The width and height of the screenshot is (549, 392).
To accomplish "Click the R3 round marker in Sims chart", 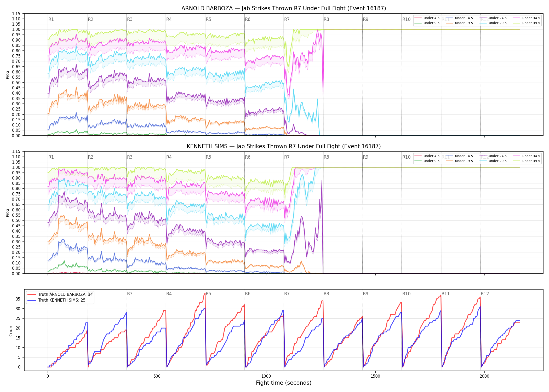I will point(130,157).
